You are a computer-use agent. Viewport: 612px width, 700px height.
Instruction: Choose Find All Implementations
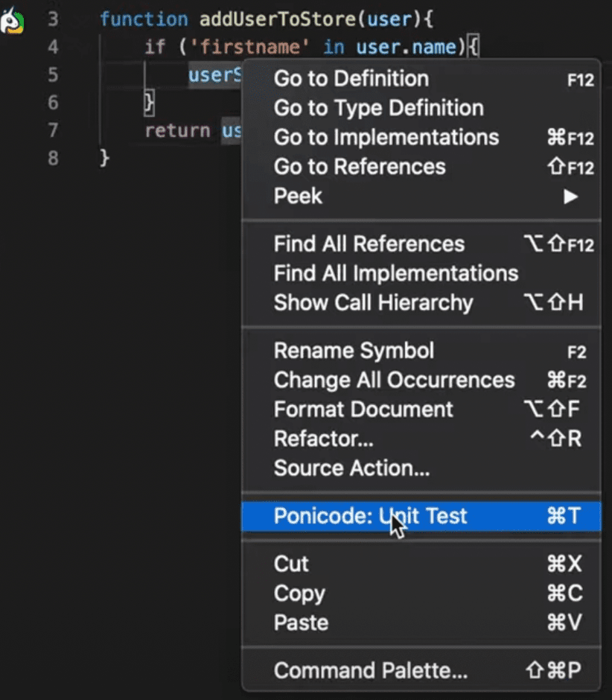421,273
